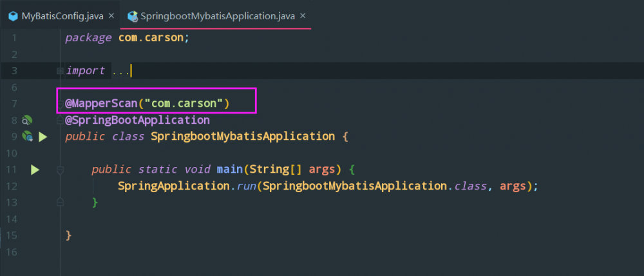Place cursor on the @MapperScan annotation
644x276 pixels.
point(101,103)
